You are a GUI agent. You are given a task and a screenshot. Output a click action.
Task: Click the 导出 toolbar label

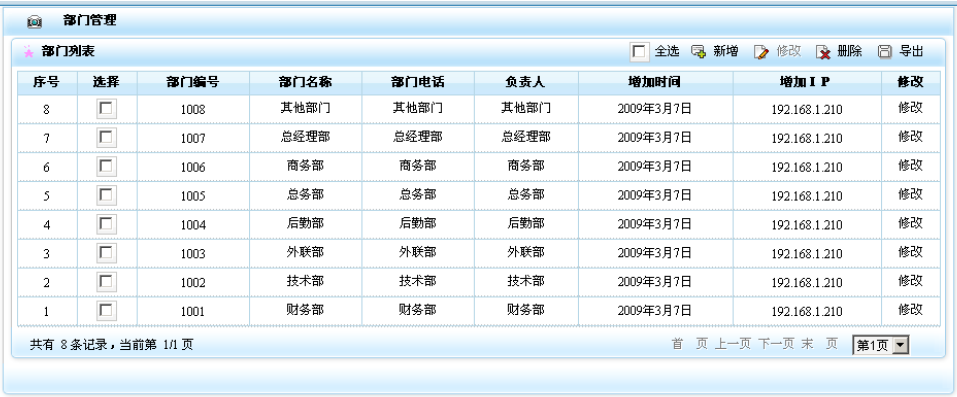point(911,51)
